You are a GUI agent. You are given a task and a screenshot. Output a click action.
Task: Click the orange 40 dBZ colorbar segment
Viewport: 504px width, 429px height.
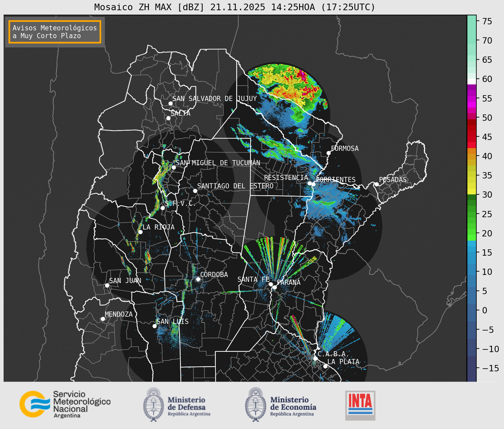click(472, 157)
